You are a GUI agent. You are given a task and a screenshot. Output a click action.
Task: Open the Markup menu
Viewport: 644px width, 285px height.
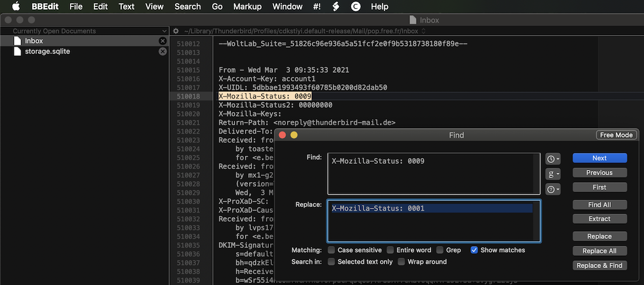coord(247,6)
